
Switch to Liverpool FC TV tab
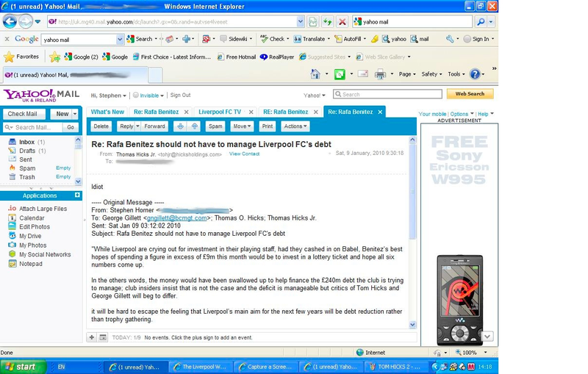(x=220, y=112)
